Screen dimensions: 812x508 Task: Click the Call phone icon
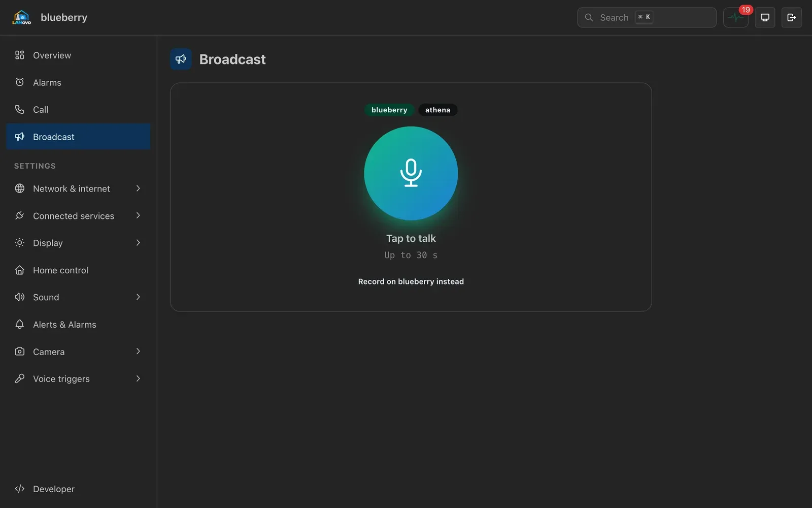(20, 109)
